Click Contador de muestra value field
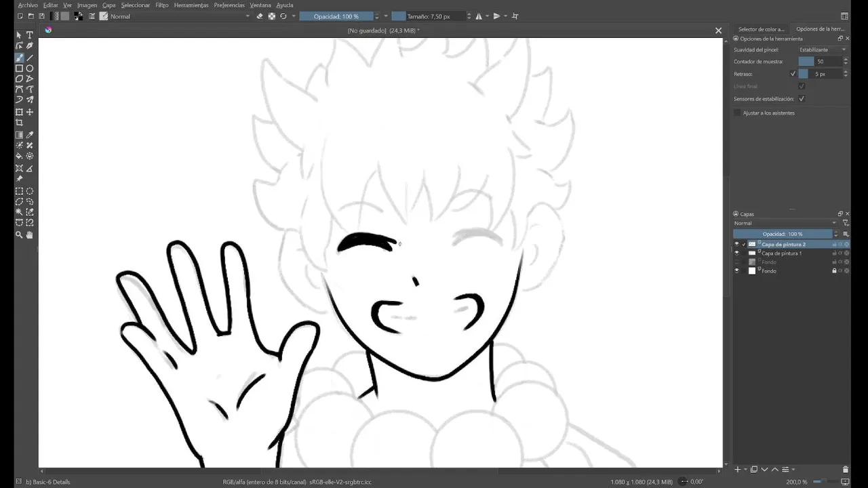The image size is (868, 488). [820, 61]
